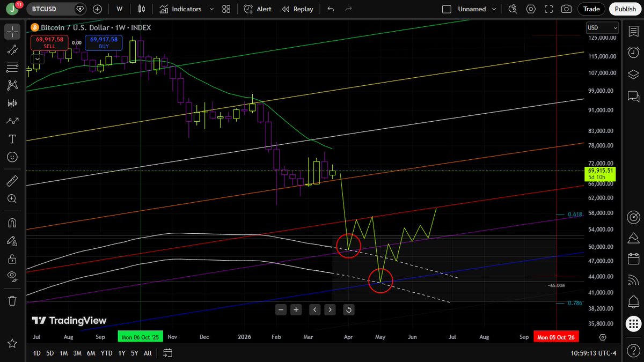The image size is (644, 362).
Task: Select the crosshair cursor tool
Action: (x=12, y=32)
